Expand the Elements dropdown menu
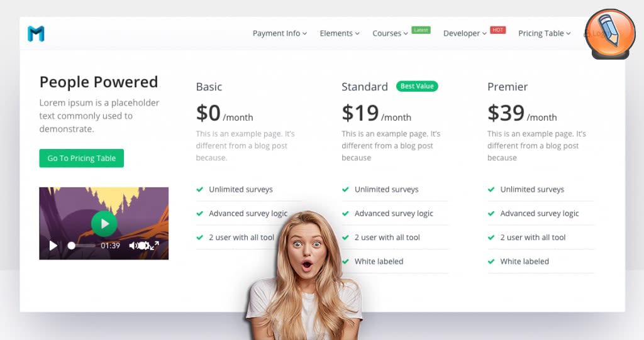 pos(340,33)
